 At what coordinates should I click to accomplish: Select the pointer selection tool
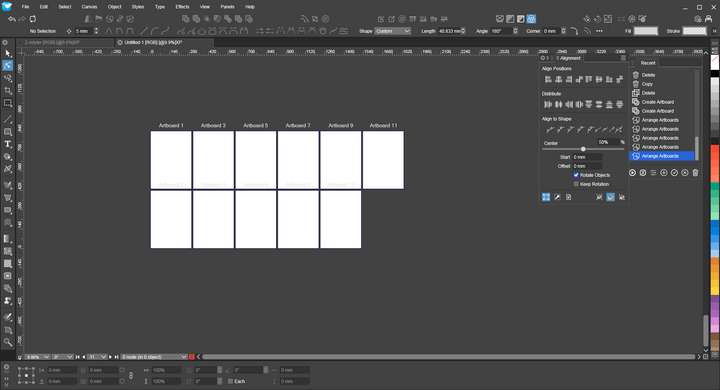[x=7, y=54]
